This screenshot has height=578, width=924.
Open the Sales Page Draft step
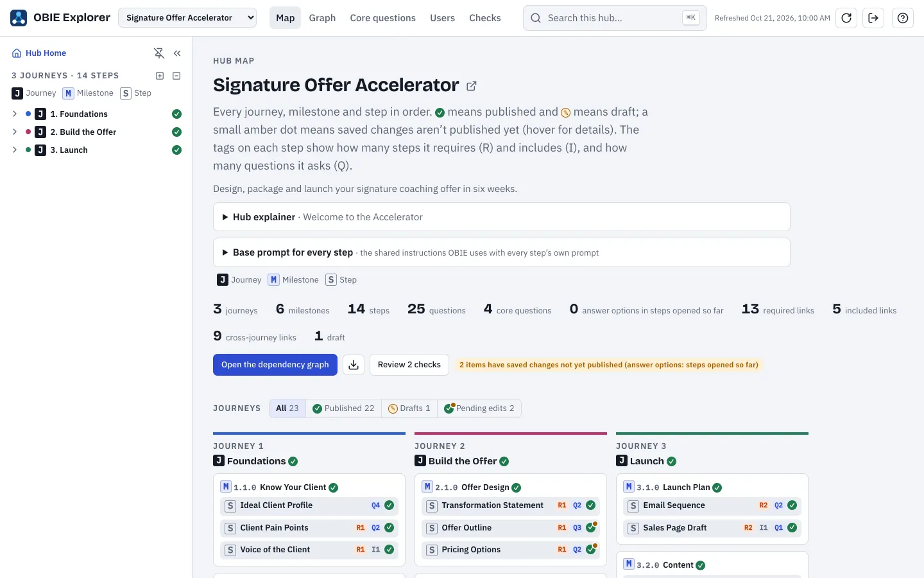712,528
